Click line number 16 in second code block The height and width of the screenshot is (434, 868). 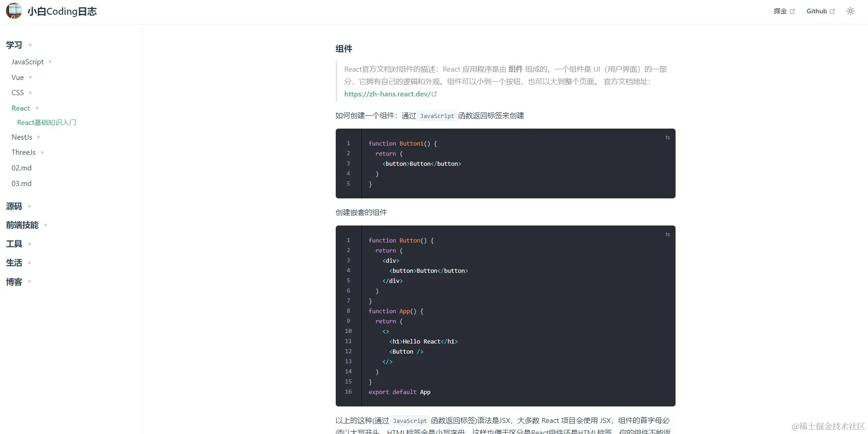[x=348, y=392]
